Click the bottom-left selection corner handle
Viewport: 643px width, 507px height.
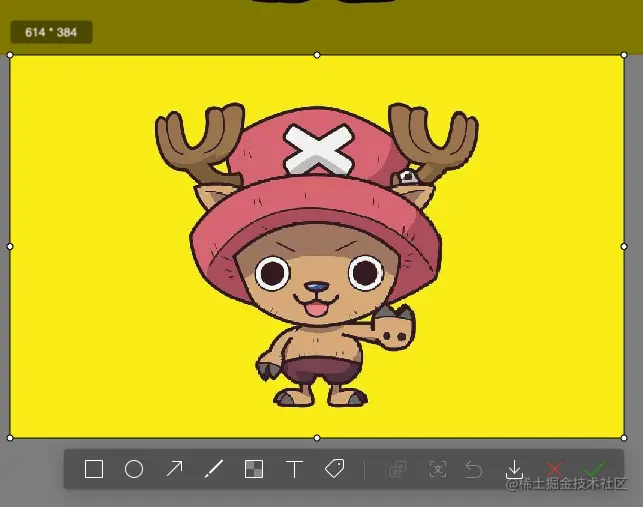[x=10, y=438]
